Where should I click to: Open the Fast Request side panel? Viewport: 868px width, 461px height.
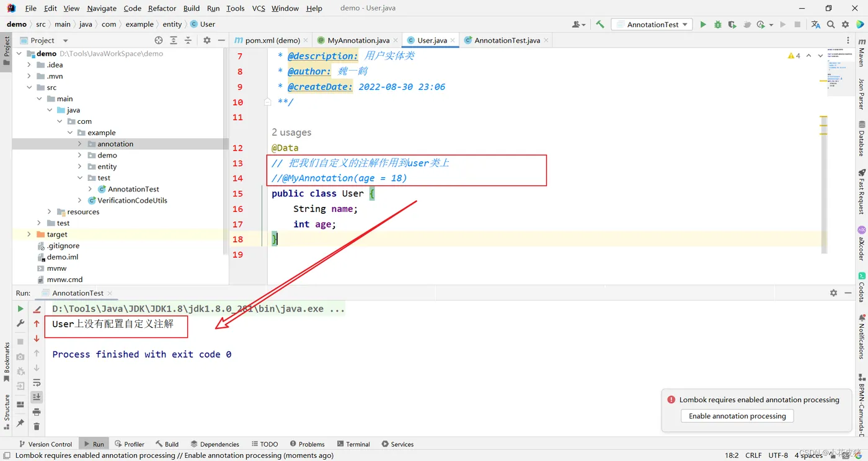point(862,191)
